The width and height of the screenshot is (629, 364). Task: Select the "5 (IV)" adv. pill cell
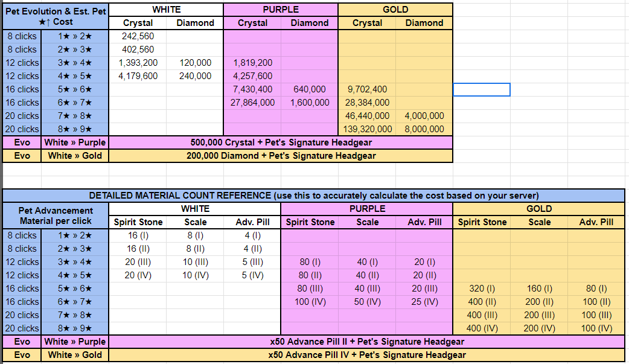point(252,275)
